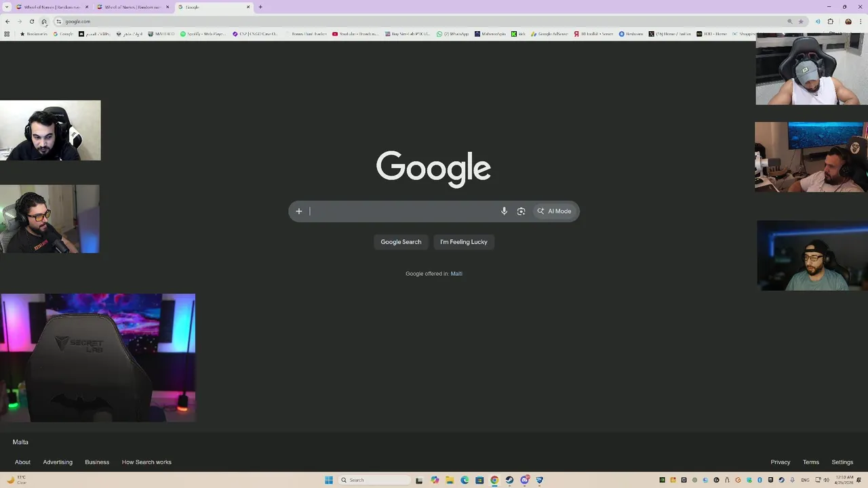Open the apps grid in bookmarks bar
The height and width of the screenshot is (488, 868).
[x=7, y=34]
